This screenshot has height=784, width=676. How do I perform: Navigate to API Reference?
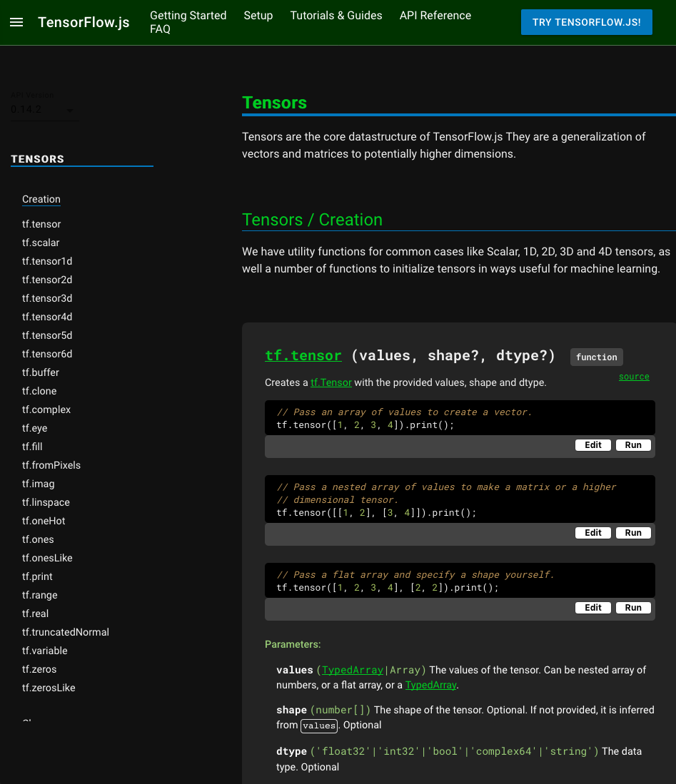[x=435, y=15]
